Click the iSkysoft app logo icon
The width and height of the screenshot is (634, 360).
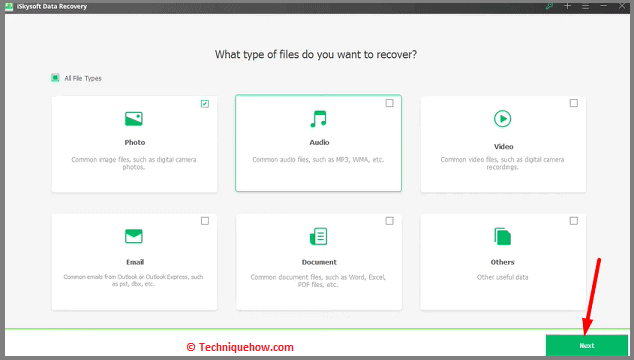click(x=9, y=6)
